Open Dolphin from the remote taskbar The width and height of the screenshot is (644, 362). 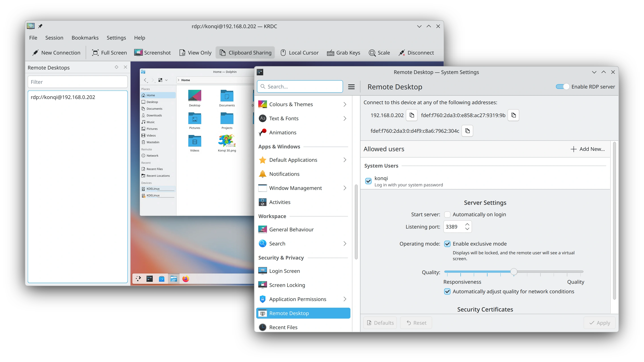(174, 279)
